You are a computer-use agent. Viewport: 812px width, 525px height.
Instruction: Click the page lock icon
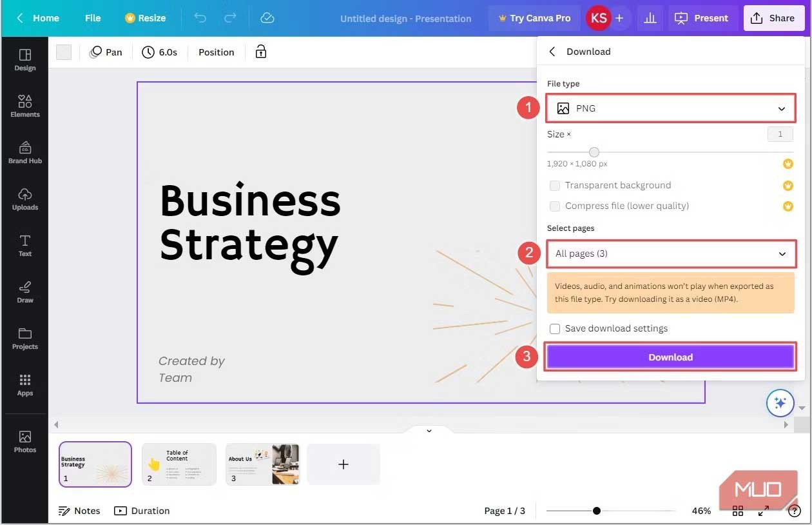point(260,52)
